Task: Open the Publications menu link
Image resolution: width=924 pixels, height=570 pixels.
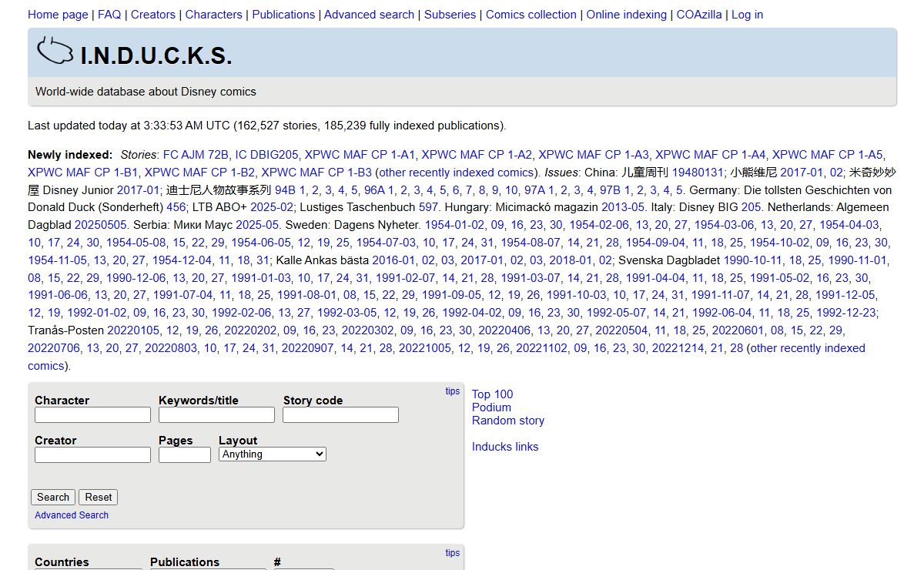Action: pos(283,15)
